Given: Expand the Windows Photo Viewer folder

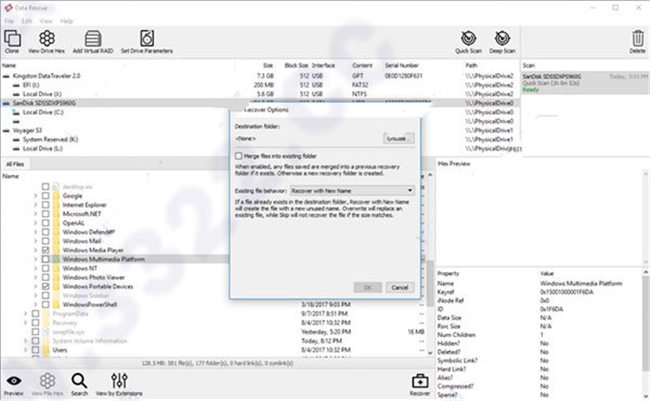Looking at the screenshot, I should click(36, 277).
